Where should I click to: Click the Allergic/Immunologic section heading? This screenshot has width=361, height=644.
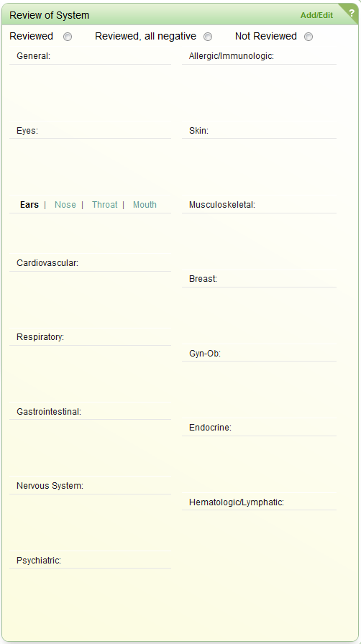click(232, 56)
